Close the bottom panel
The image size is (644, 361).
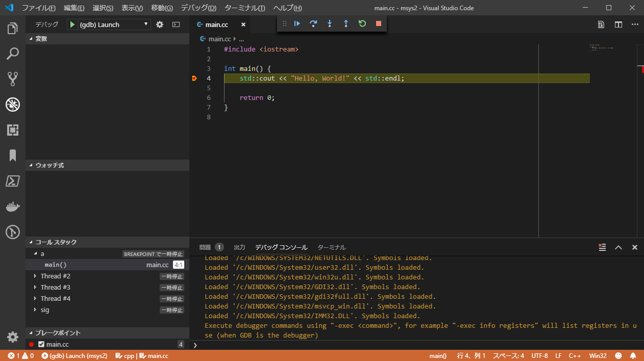click(635, 247)
